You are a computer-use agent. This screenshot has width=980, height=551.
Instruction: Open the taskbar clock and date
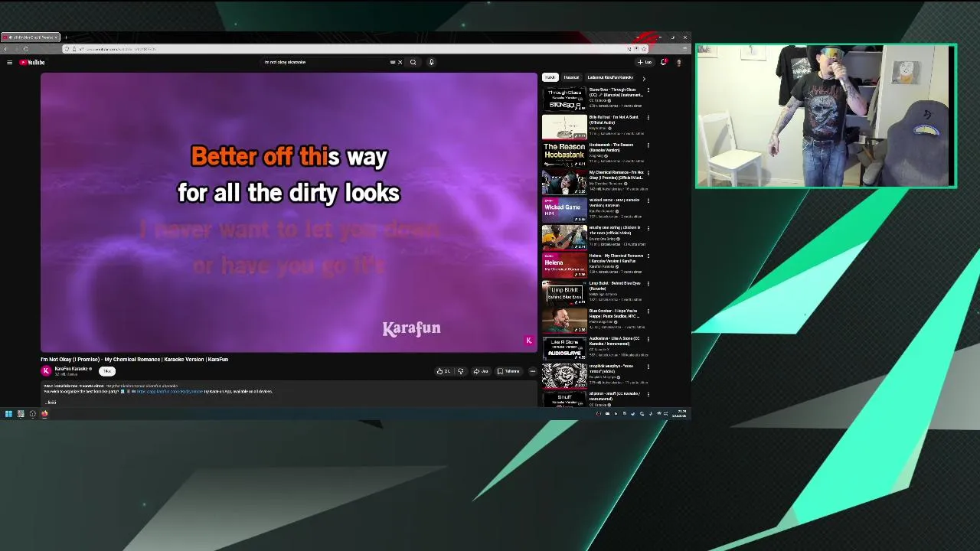[x=681, y=414]
